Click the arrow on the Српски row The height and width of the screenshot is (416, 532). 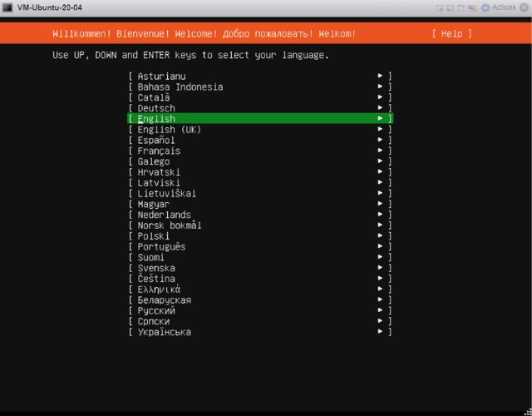[x=381, y=321]
